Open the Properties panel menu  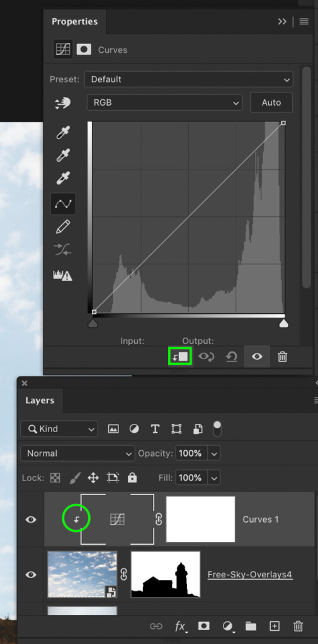tap(304, 21)
